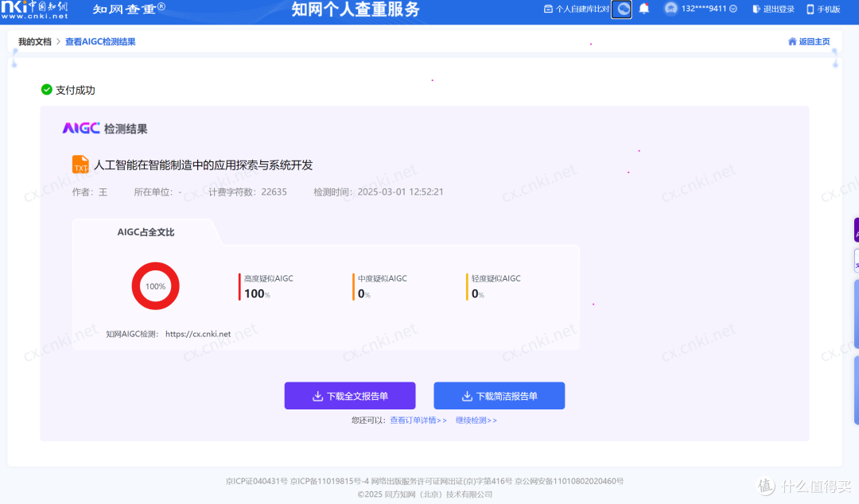Click the 计费字符数 22635 text
The image size is (859, 504).
pos(247,192)
